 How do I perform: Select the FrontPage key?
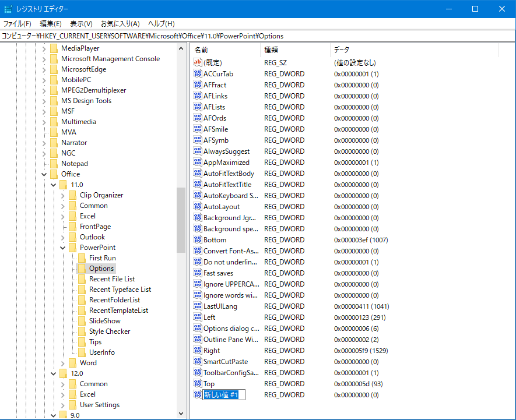click(95, 227)
